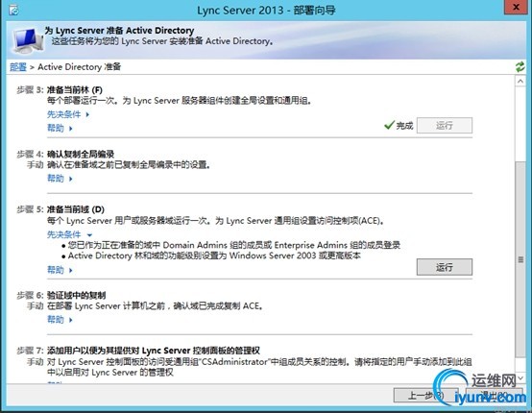Click the Active Directory 准备 breadcrumb text
Viewport: 532px width, 413px height.
[x=79, y=67]
